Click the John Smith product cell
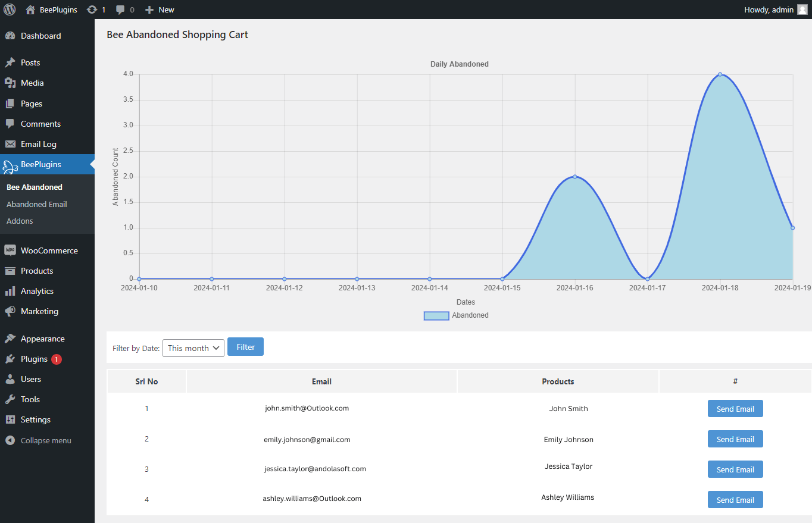The width and height of the screenshot is (812, 523). (569, 409)
